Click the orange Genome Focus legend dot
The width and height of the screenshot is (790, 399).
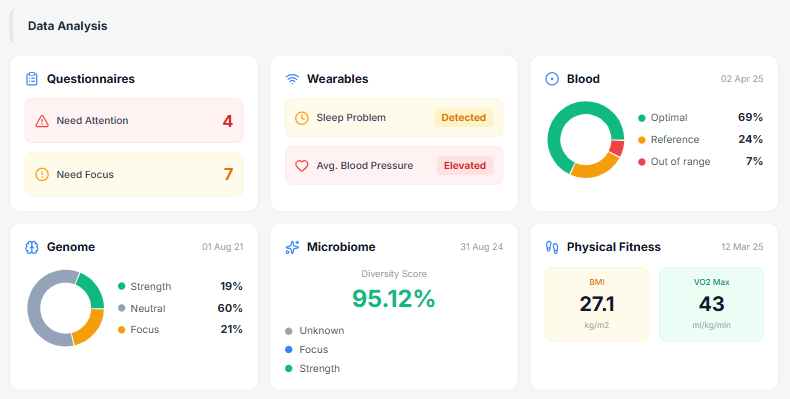[x=121, y=330]
